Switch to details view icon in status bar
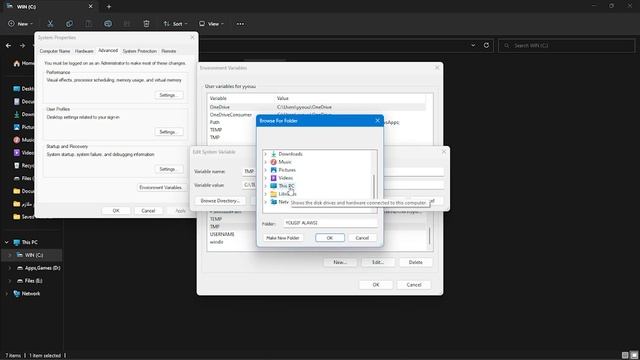640x360 pixels. [625, 355]
